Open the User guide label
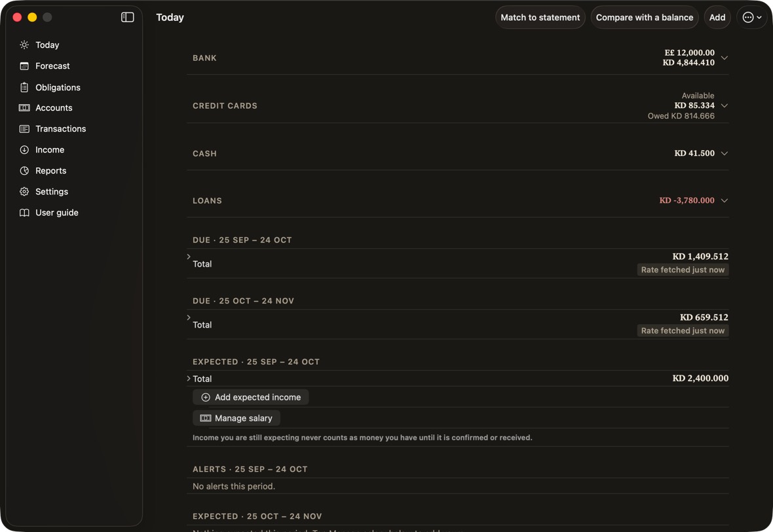Viewport: 773px width, 532px height. 57,212
